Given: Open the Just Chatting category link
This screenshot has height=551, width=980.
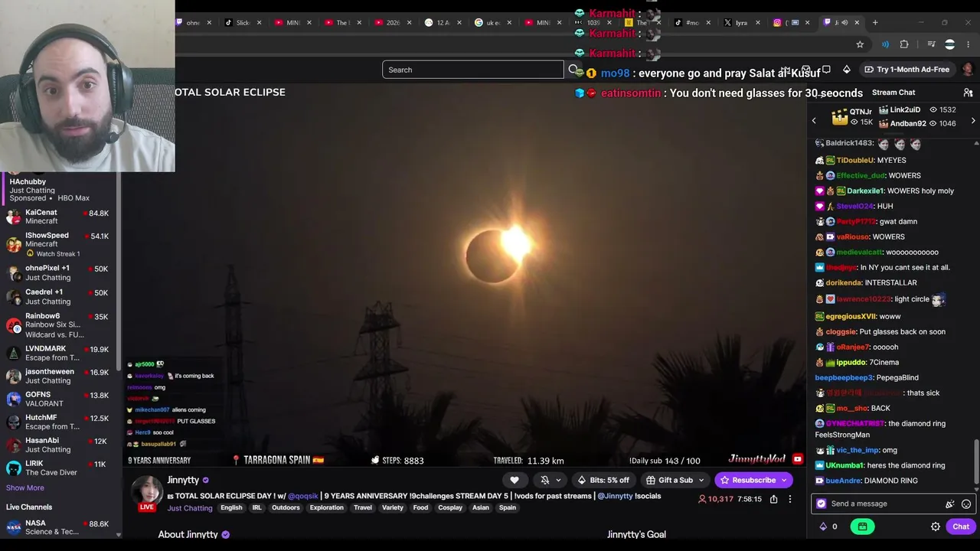Looking at the screenshot, I should [190, 508].
